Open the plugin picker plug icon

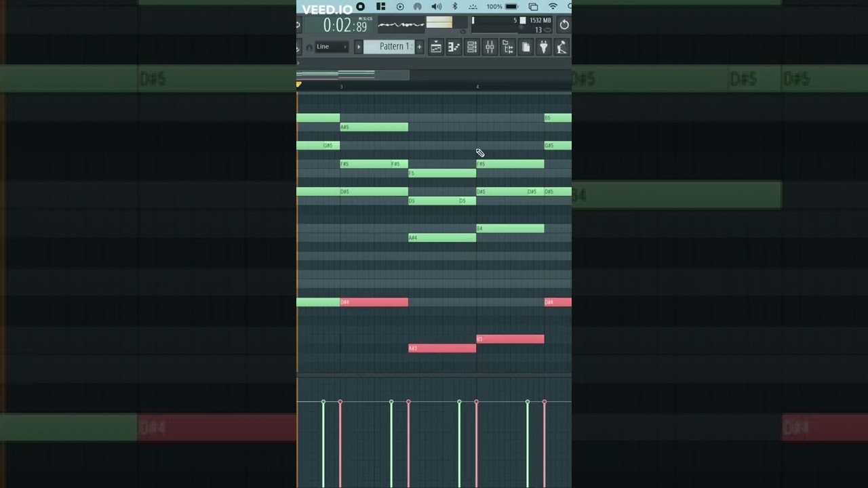[x=543, y=47]
